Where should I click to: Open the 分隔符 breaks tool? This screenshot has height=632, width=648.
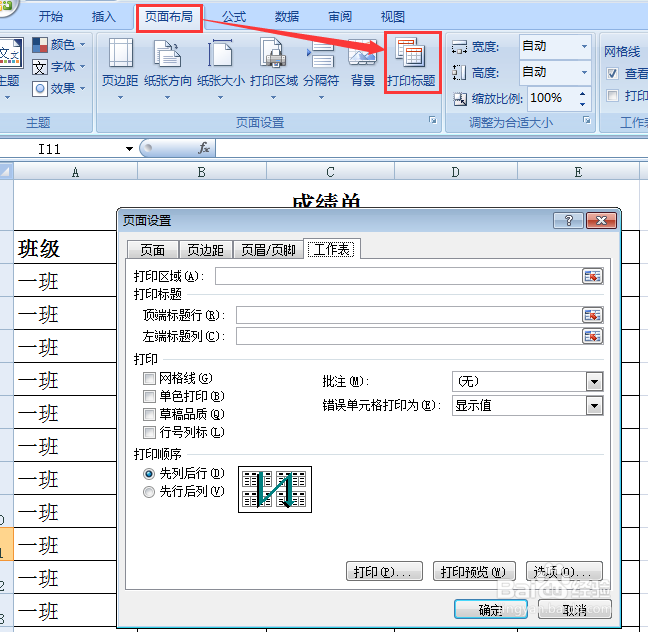[x=321, y=68]
